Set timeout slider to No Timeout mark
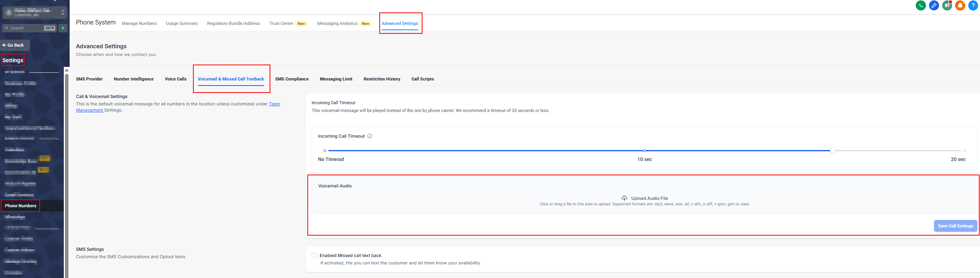 click(325, 150)
